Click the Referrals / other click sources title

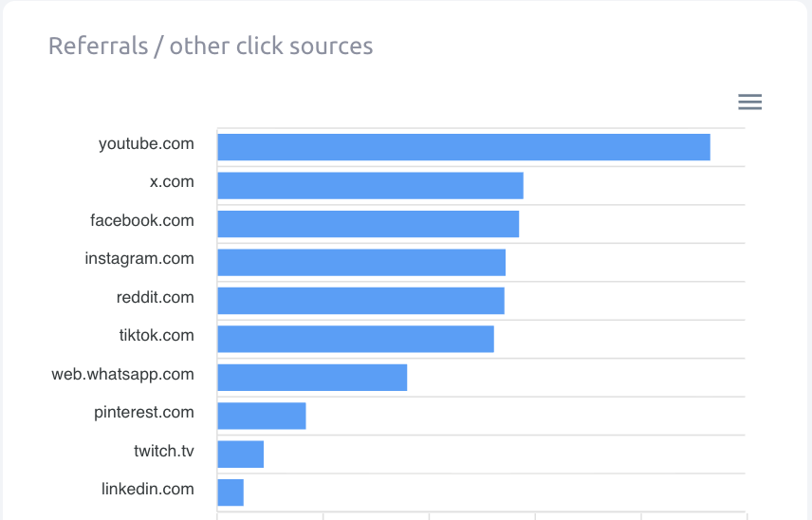click(211, 46)
